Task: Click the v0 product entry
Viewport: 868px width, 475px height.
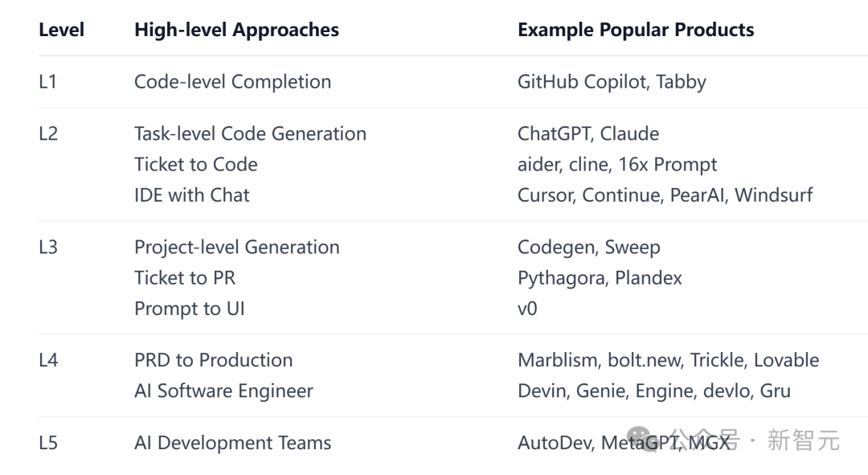Action: [x=527, y=309]
